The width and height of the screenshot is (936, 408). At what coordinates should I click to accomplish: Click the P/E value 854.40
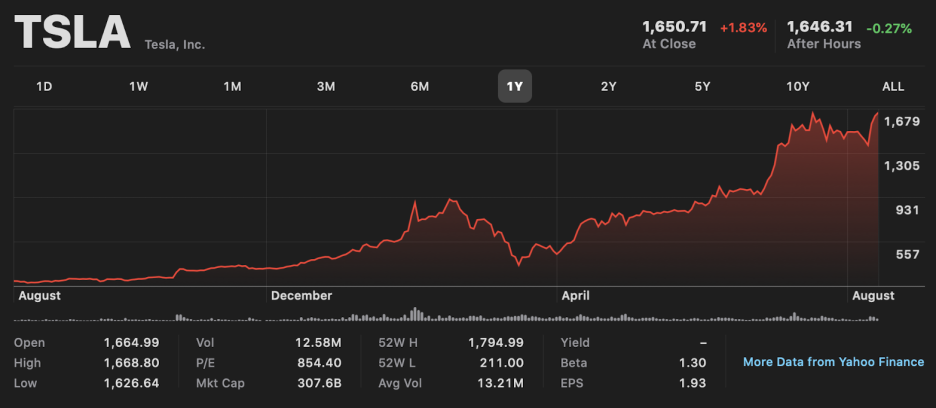(319, 363)
